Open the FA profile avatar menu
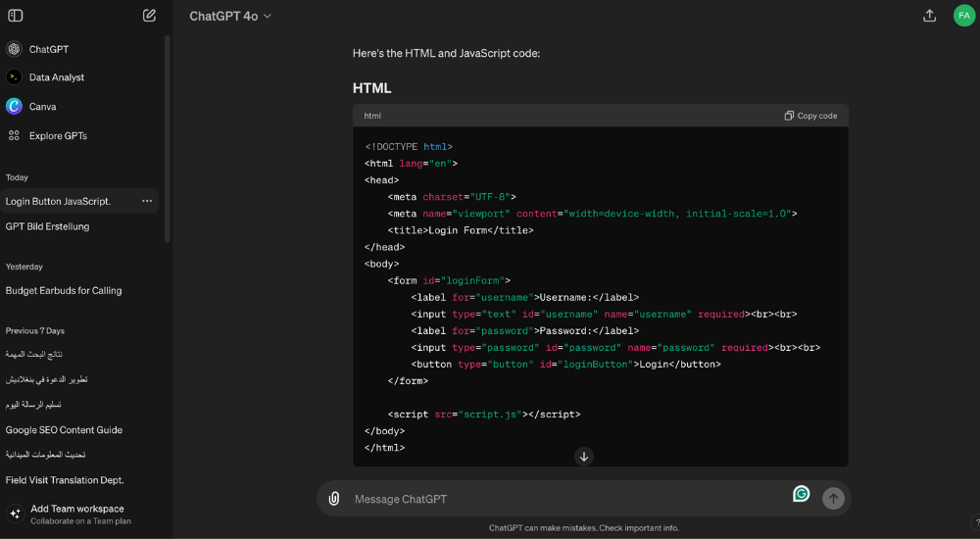Viewport: 980px width, 539px height. coord(963,16)
